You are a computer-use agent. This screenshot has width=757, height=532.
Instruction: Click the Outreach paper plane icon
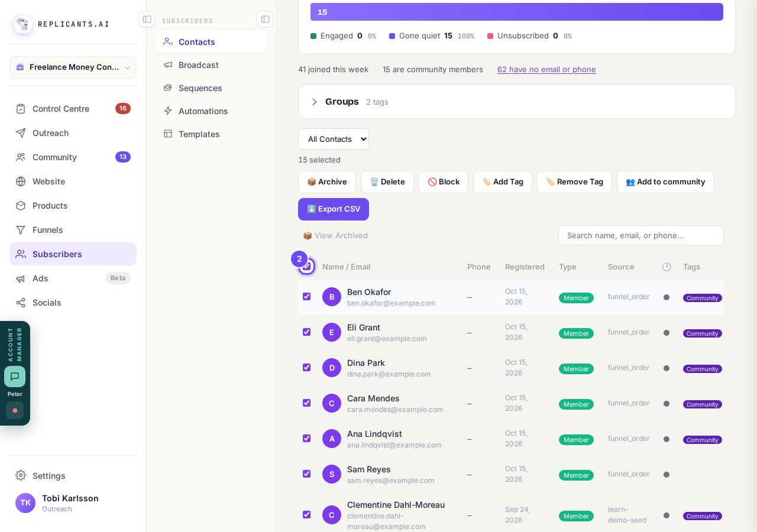tap(21, 133)
